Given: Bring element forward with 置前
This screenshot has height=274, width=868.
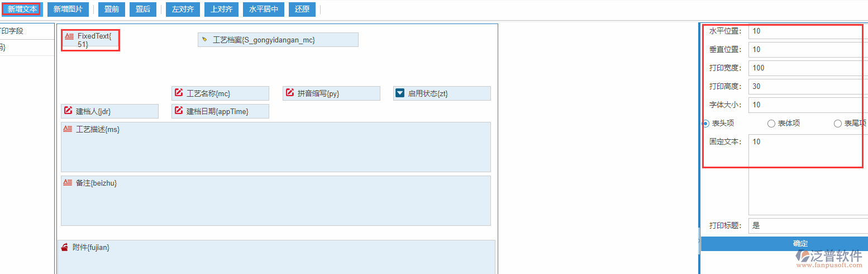Looking at the screenshot, I should click(x=112, y=9).
